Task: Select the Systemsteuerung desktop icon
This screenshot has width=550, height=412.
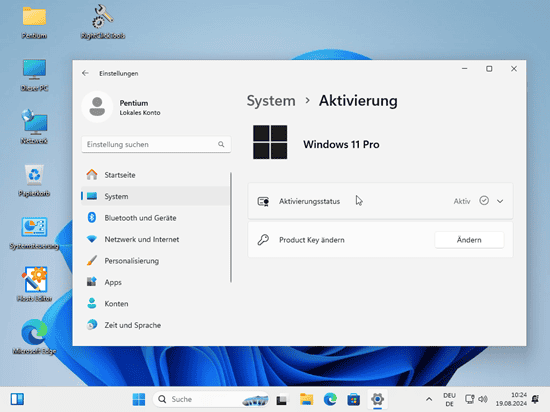Action: point(34,233)
